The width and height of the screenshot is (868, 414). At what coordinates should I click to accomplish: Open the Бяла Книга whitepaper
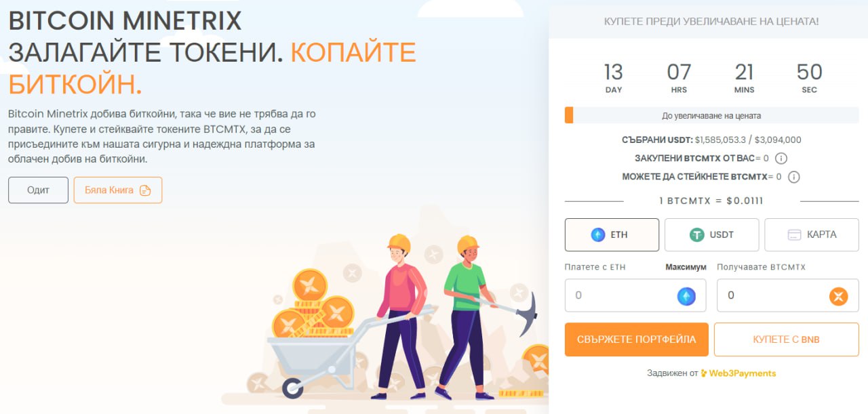[118, 190]
